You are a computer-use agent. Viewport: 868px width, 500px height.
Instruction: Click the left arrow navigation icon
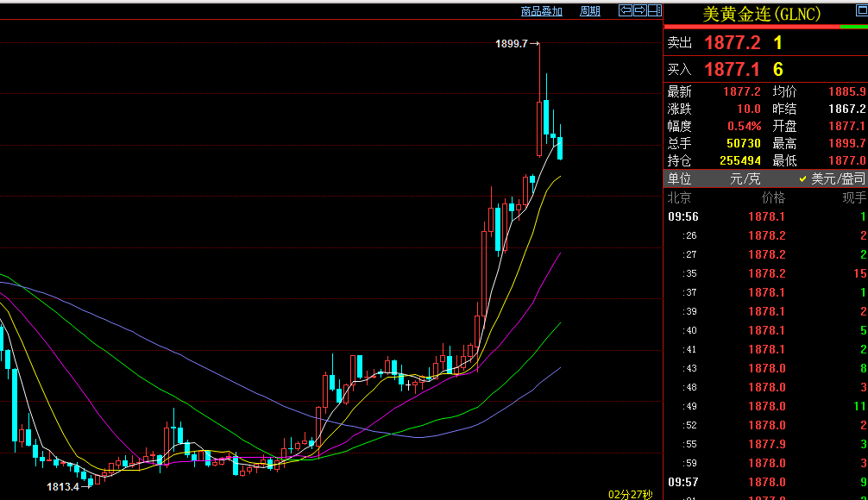(626, 10)
